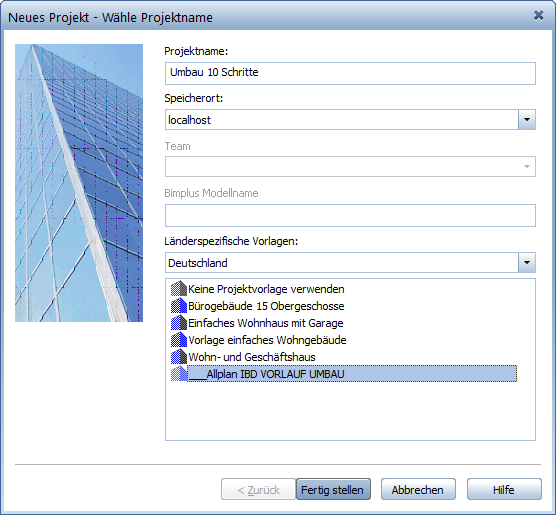This screenshot has width=556, height=515.
Task: Click the Bürogebäude 15 Obergeschosse template icon
Action: pos(179,306)
